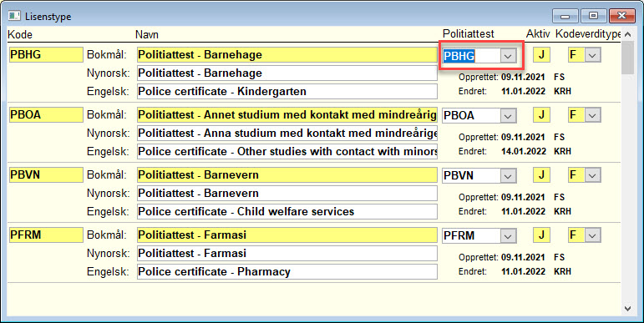The image size is (644, 323).
Task: Click the Lisenstype window icon in title bar
Action: coord(14,17)
